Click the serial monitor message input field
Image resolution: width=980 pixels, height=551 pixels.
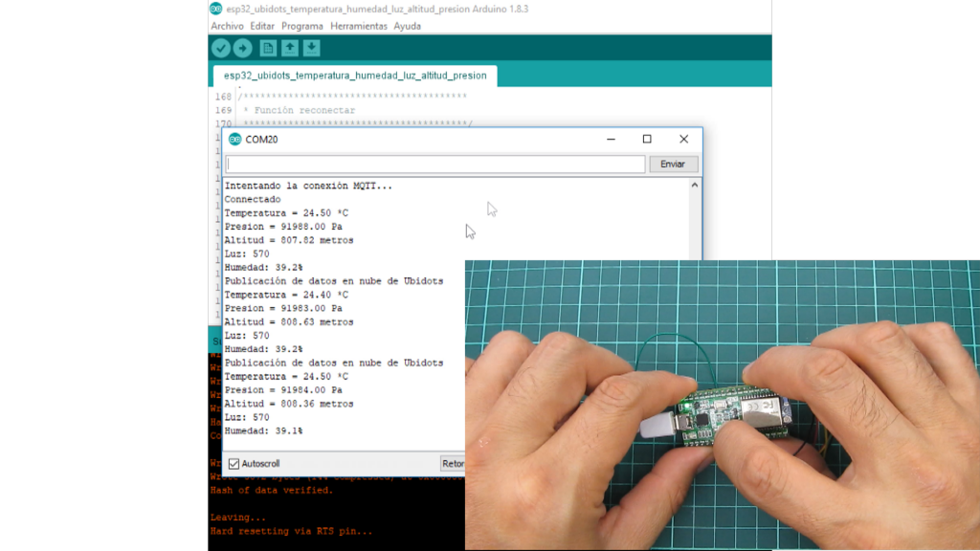click(x=435, y=165)
